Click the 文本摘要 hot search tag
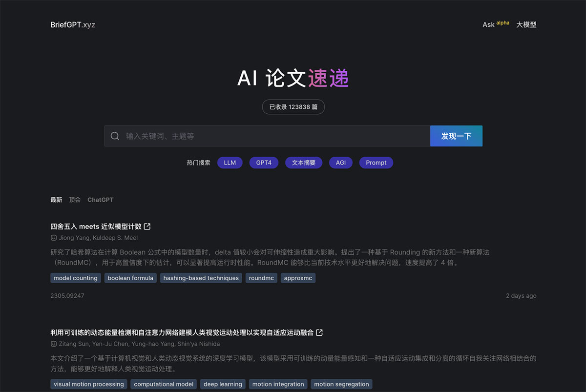The height and width of the screenshot is (392, 586). [303, 162]
